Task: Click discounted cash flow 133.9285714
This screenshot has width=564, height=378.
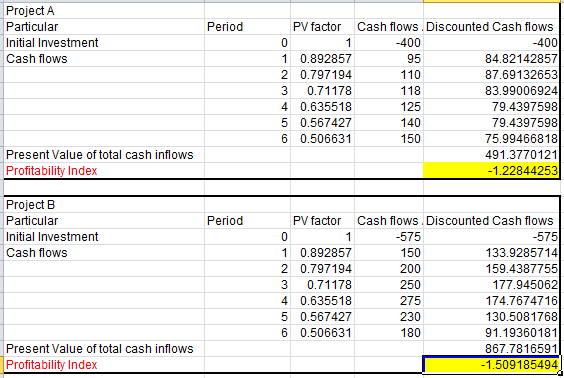Action: (x=491, y=252)
